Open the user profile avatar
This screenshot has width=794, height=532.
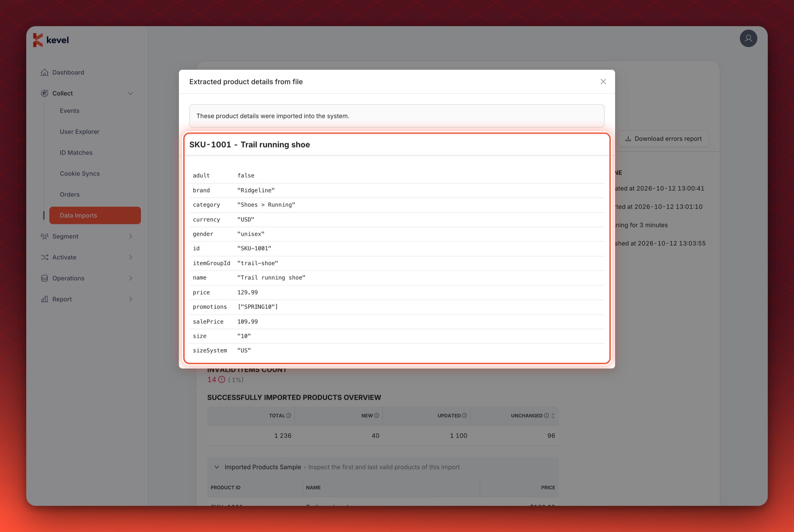(x=748, y=38)
